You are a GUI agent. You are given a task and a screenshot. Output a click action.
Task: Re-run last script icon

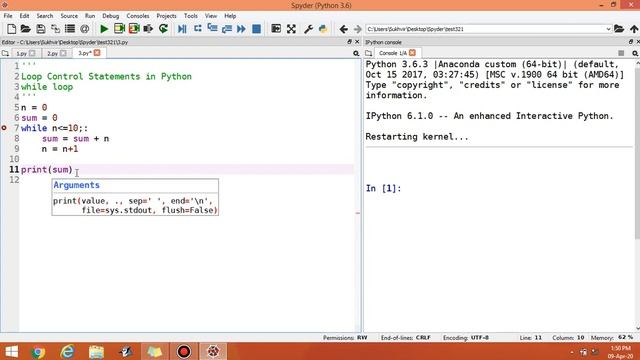coord(163,29)
